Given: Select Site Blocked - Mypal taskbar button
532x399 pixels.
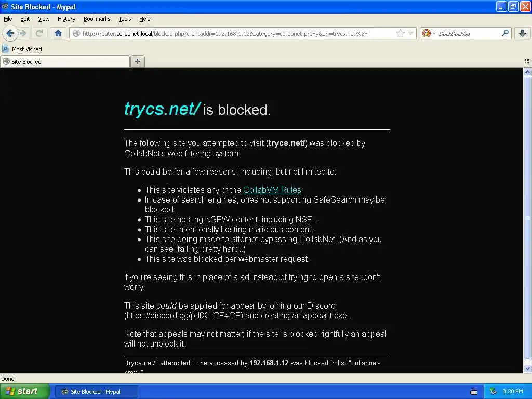Looking at the screenshot, I should tap(96, 392).
